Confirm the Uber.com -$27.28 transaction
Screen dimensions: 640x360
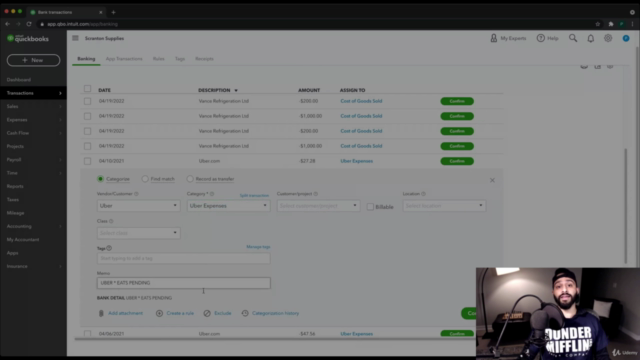tap(457, 161)
